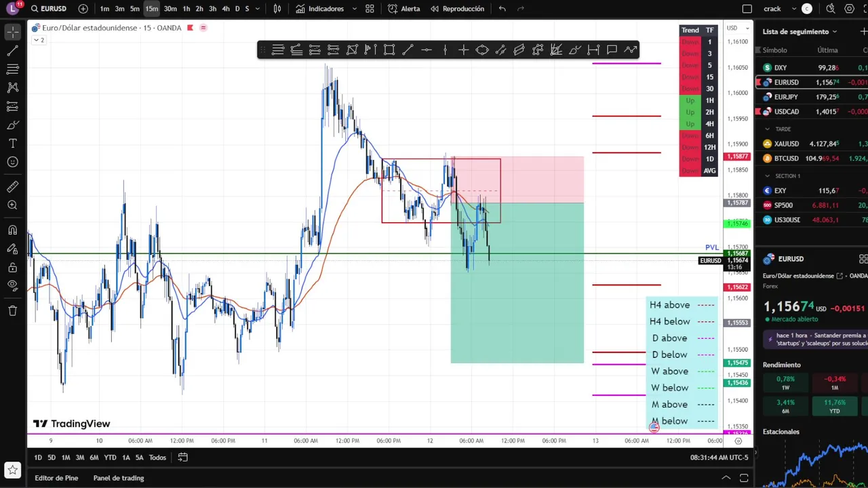Image resolution: width=868 pixels, height=488 pixels.
Task: Select the crosshair cursor tool
Action: 12,32
